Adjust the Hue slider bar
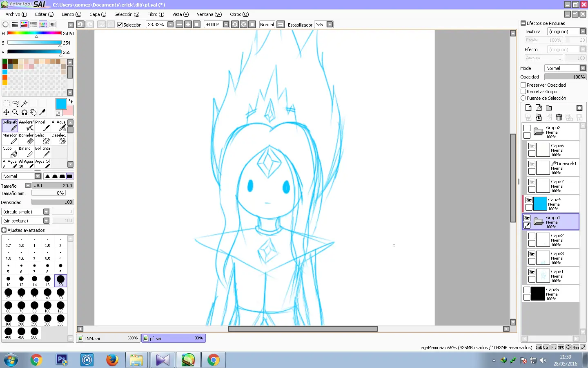This screenshot has height=368, width=588. click(34, 33)
